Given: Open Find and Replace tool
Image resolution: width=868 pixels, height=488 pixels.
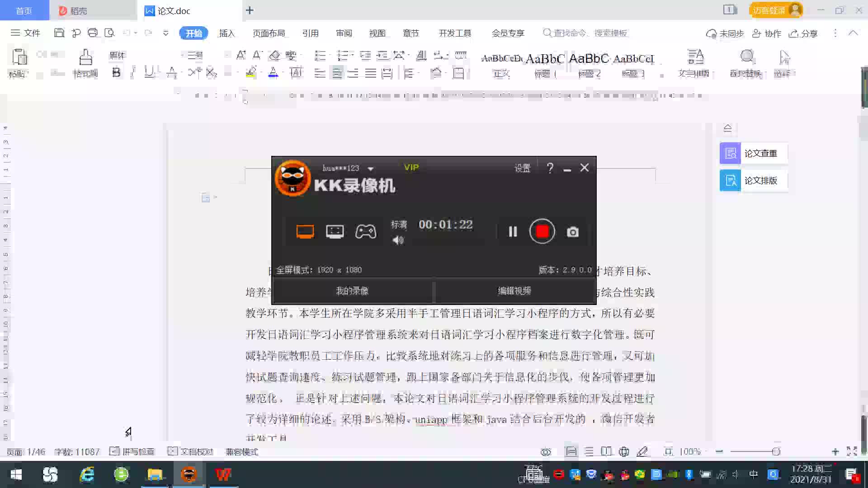Looking at the screenshot, I should coord(746,63).
